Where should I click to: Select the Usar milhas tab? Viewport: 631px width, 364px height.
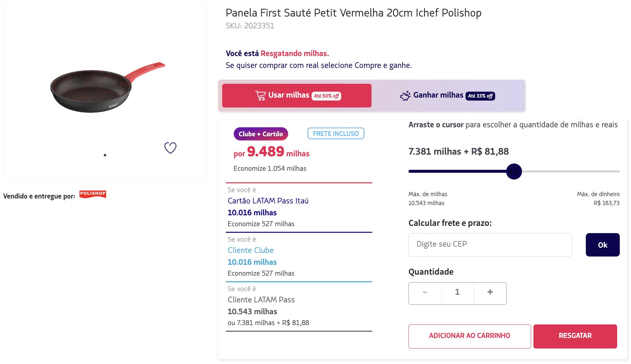coord(297,96)
